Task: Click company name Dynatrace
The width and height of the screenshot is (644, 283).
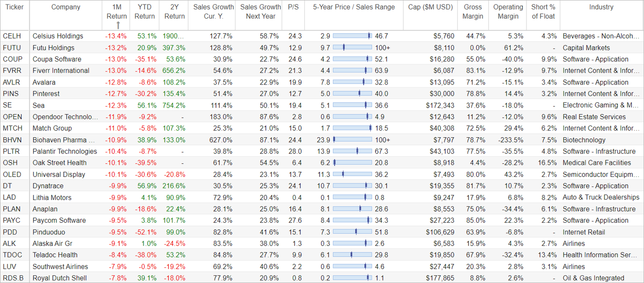Action: (49, 186)
